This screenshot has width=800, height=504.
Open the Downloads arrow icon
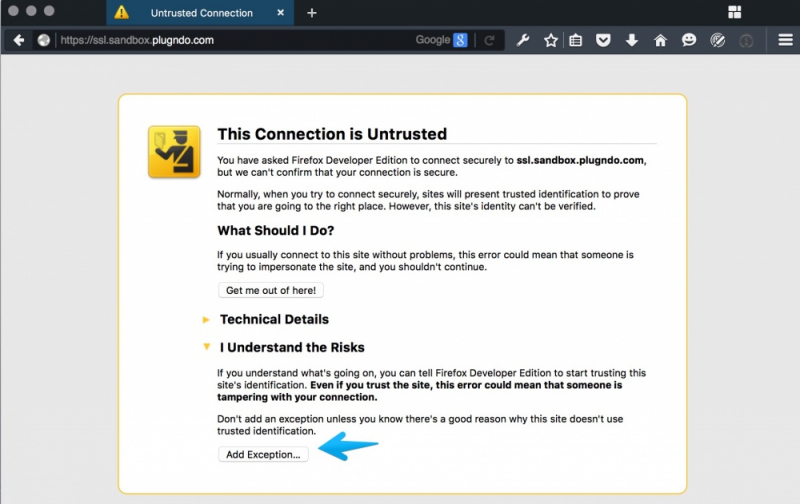coord(631,41)
